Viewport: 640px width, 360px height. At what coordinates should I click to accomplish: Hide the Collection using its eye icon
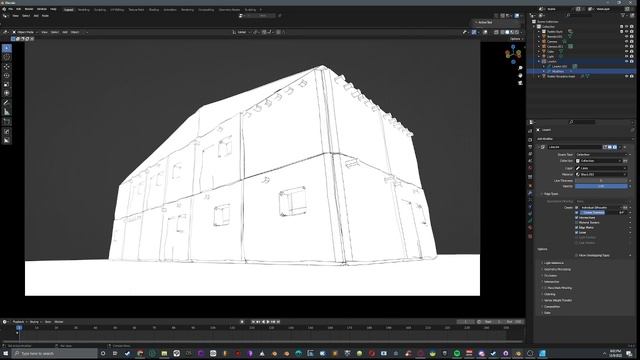pos(626,27)
